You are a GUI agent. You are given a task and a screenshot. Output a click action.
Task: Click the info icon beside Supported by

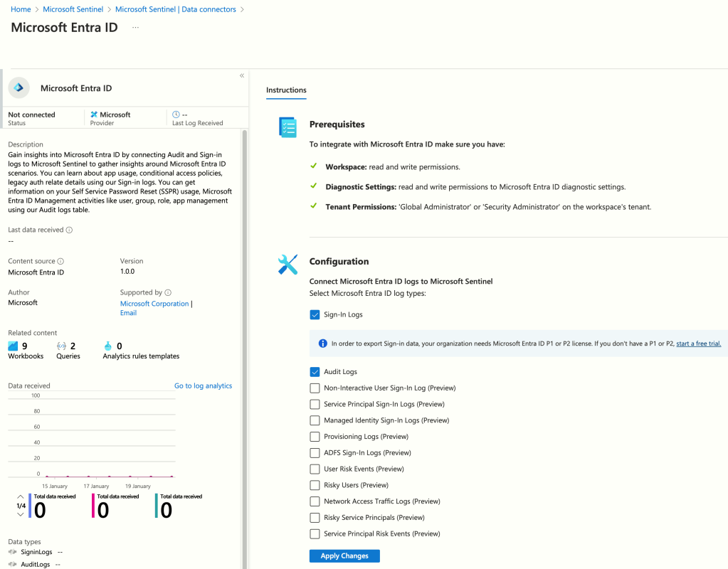click(168, 292)
